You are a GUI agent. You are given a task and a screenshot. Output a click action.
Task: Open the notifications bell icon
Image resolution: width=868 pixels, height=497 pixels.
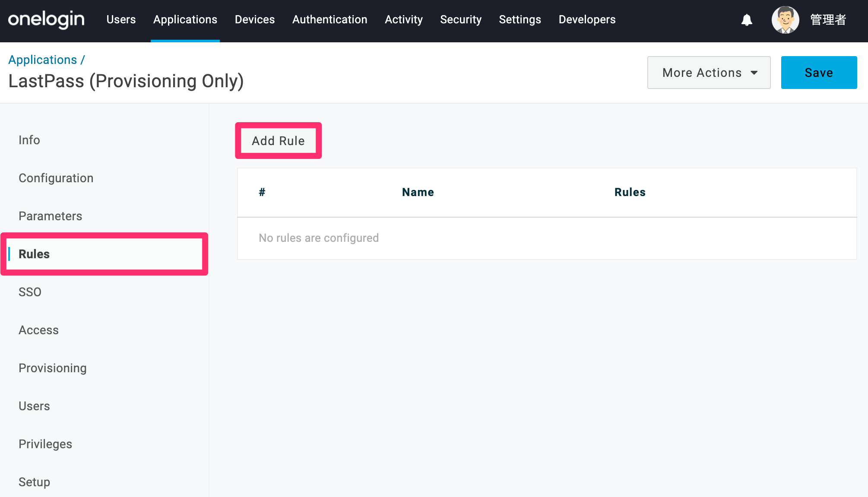click(747, 20)
